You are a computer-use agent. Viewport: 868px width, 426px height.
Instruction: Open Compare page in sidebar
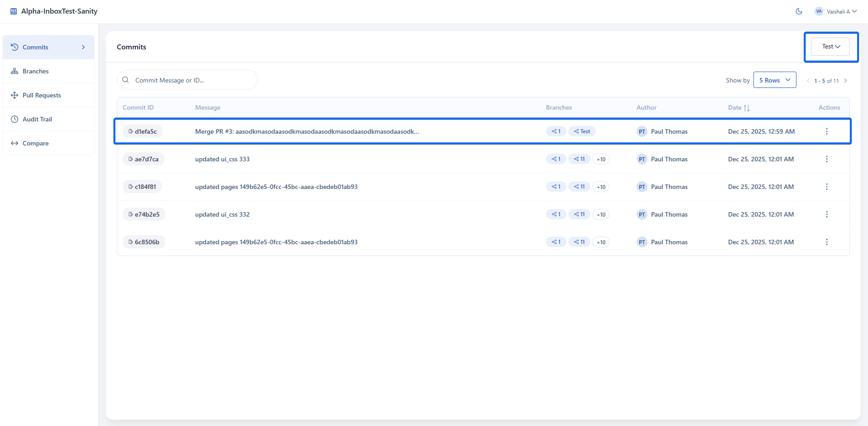48,143
